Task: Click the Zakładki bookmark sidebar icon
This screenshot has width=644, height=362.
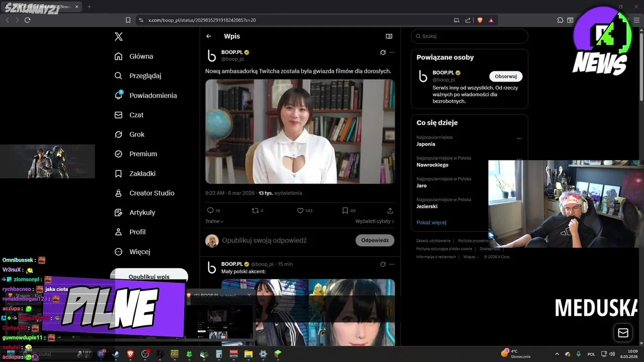Action: pos(119,173)
